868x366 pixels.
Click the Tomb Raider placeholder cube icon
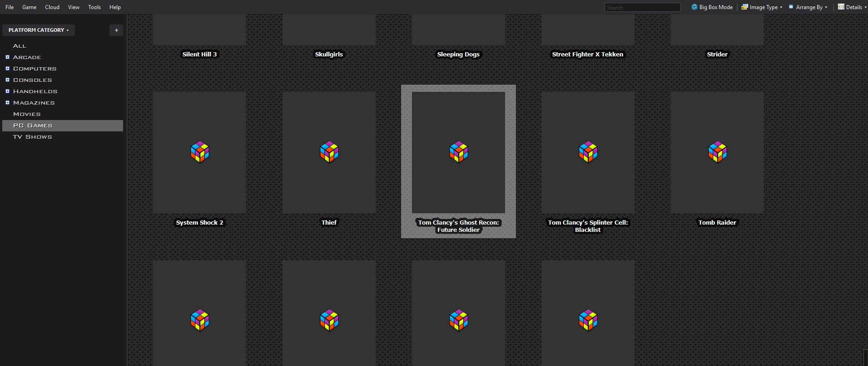[718, 152]
